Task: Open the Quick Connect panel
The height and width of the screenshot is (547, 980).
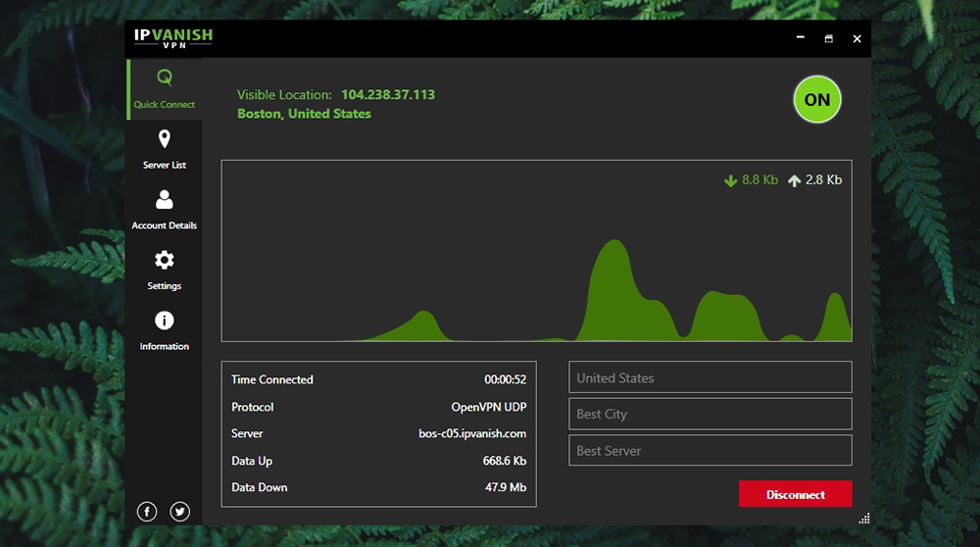Action: tap(164, 89)
